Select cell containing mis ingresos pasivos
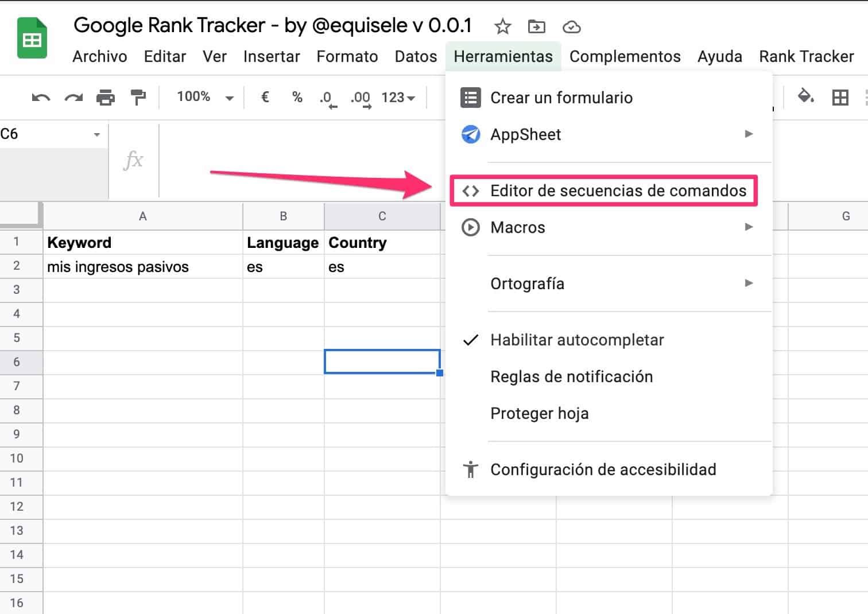Viewport: 868px width, 614px height. (142, 267)
